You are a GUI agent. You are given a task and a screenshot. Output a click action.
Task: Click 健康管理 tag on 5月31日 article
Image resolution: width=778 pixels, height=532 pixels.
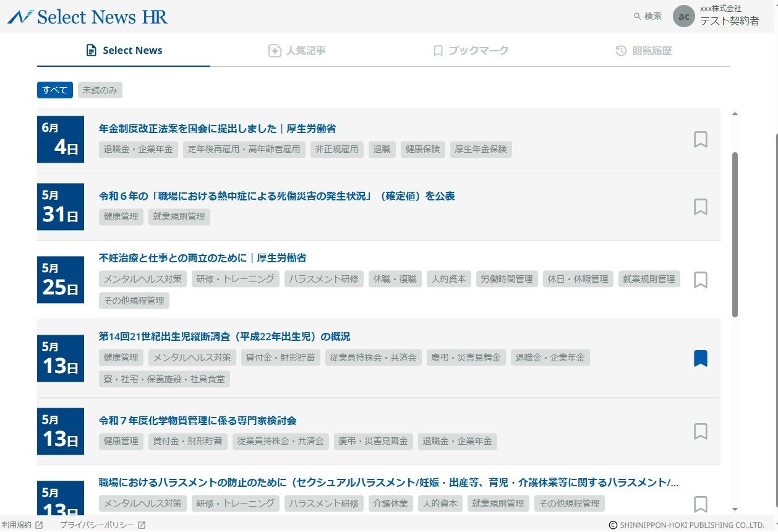coord(121,217)
